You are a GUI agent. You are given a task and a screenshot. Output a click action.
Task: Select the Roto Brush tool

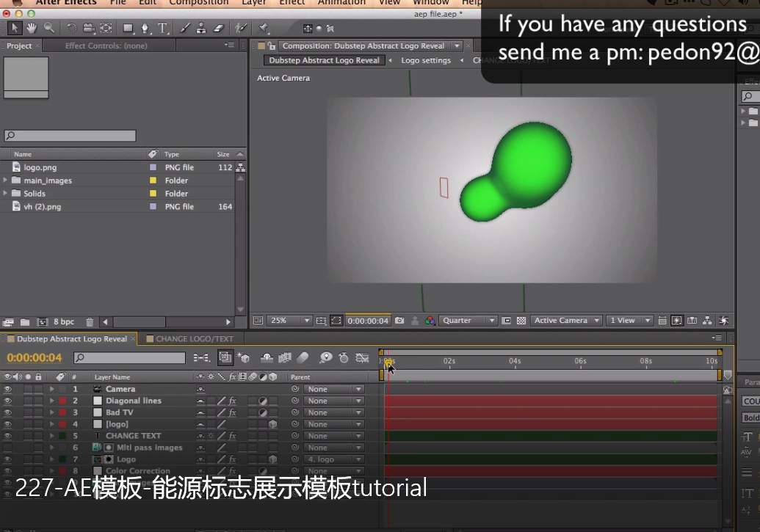click(241, 28)
